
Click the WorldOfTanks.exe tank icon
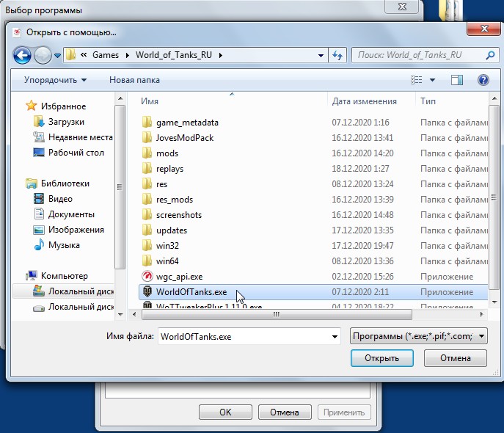(x=147, y=291)
